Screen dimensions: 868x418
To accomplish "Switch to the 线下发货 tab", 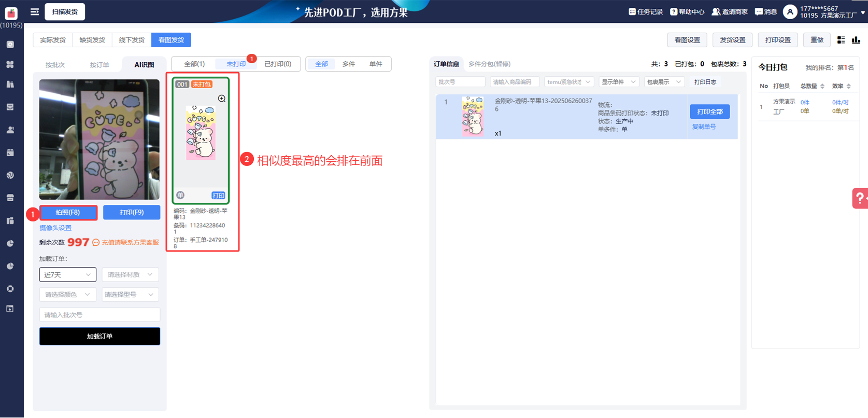I will [132, 40].
